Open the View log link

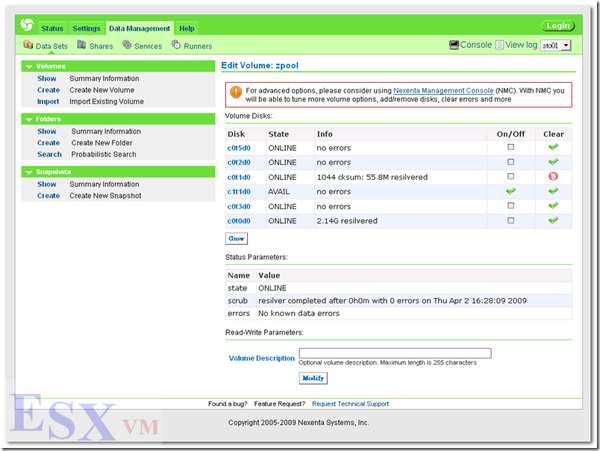(521, 45)
